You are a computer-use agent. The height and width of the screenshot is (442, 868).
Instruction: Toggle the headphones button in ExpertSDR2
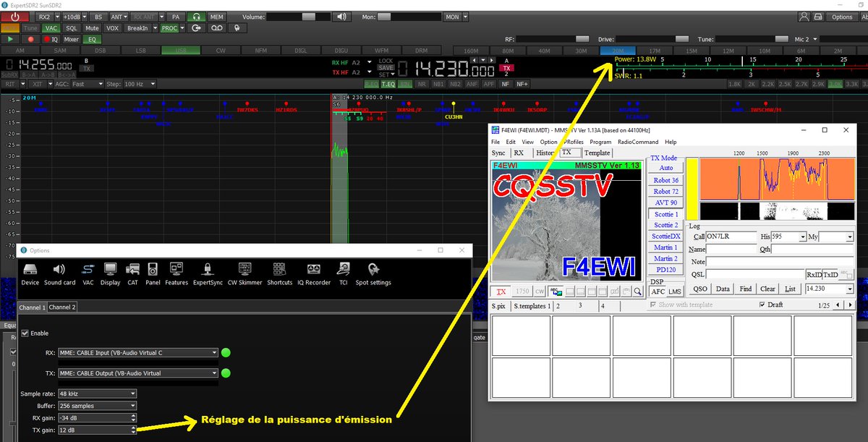[x=195, y=16]
